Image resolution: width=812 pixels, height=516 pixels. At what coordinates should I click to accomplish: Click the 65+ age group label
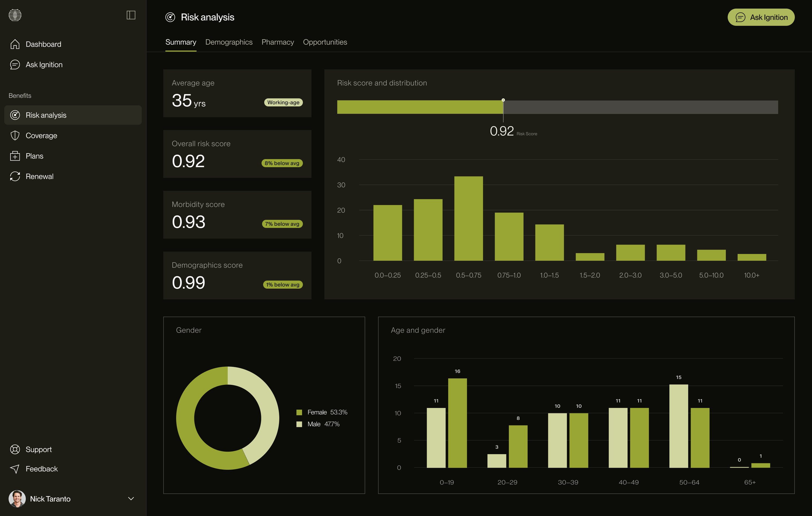750,483
